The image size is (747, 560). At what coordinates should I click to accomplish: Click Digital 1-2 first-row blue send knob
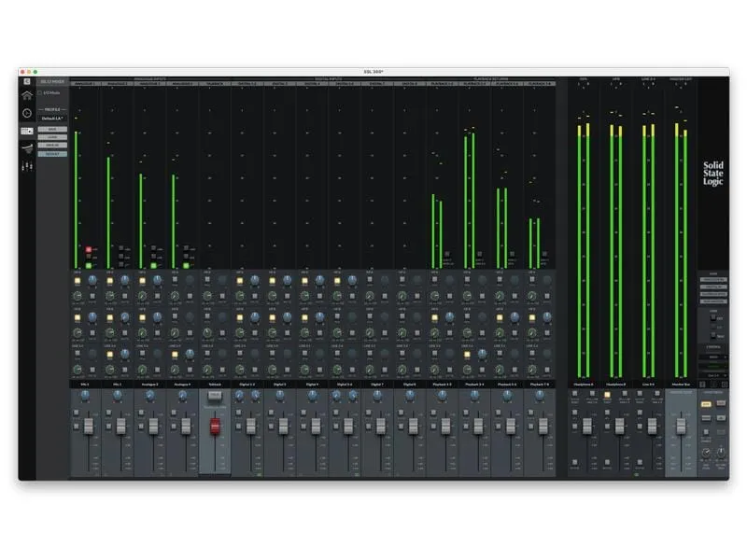[255, 281]
